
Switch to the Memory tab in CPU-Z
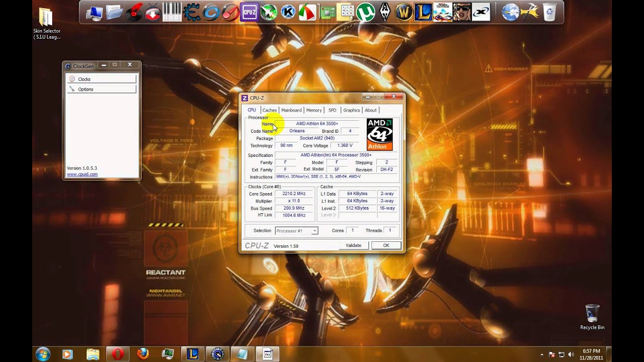pyautogui.click(x=314, y=110)
